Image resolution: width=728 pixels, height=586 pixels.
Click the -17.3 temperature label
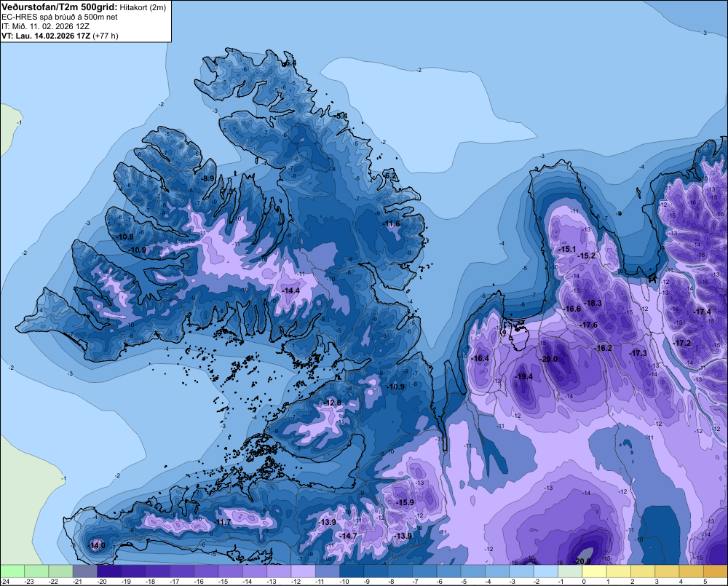click(x=638, y=353)
